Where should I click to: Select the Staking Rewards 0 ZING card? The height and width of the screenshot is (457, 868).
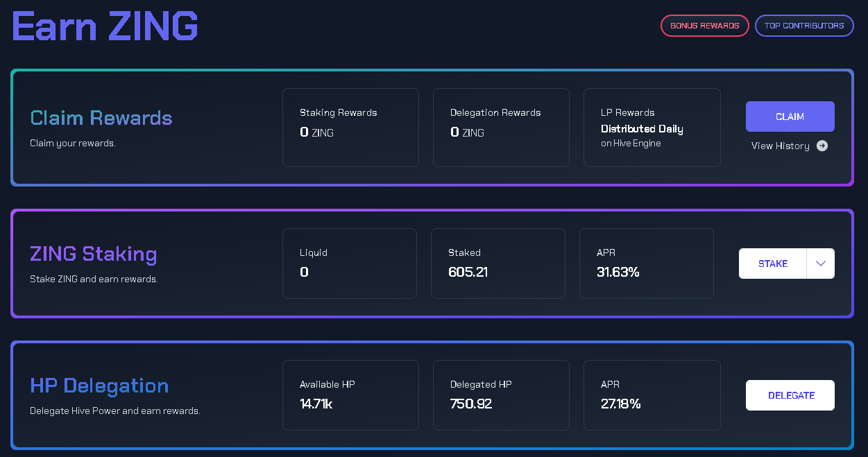tap(350, 128)
